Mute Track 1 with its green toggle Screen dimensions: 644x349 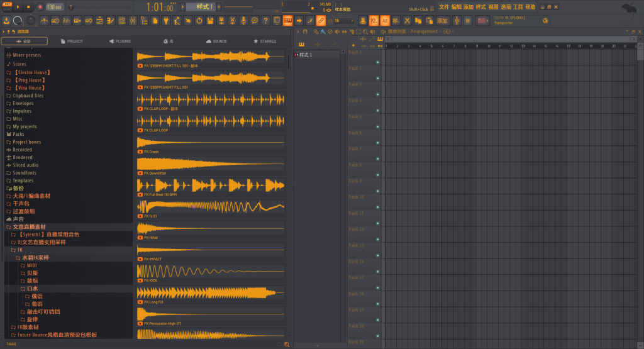click(378, 62)
